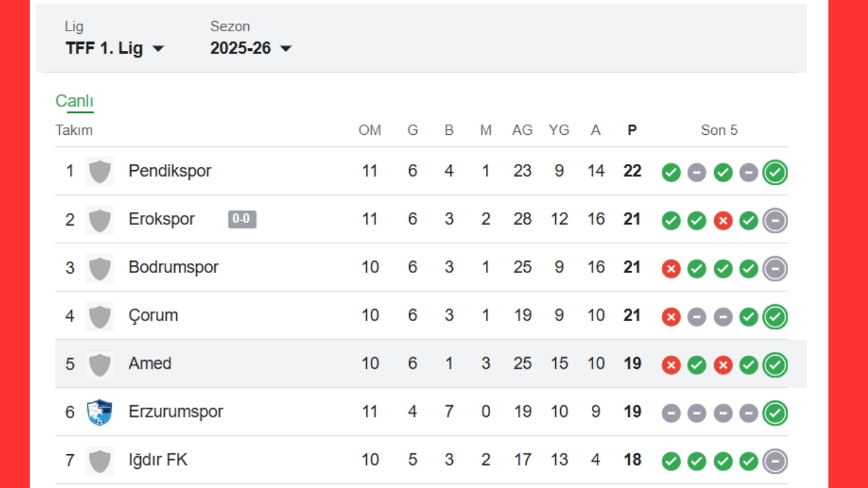Click the OM matches-played column header
The image size is (868, 488).
[x=370, y=130]
